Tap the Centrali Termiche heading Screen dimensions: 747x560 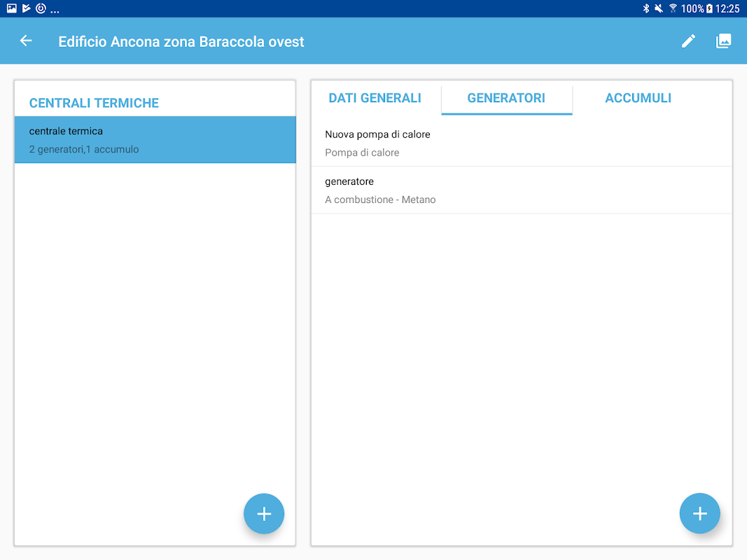click(x=94, y=103)
